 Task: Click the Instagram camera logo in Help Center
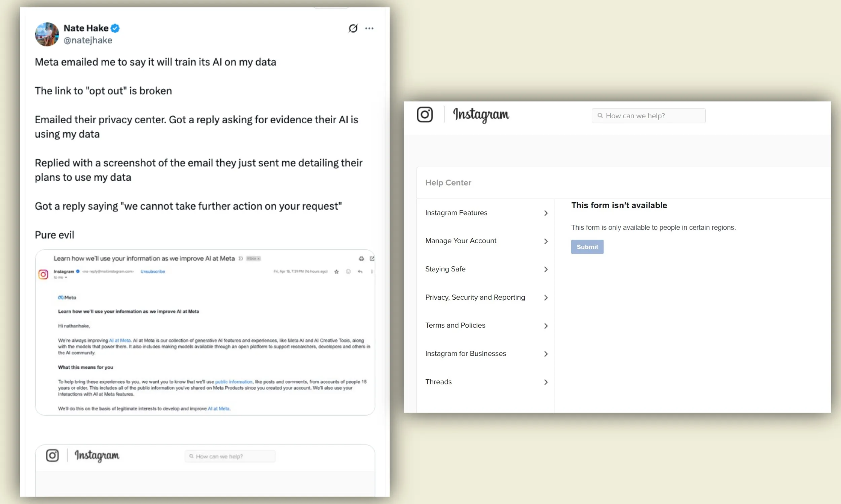(425, 115)
